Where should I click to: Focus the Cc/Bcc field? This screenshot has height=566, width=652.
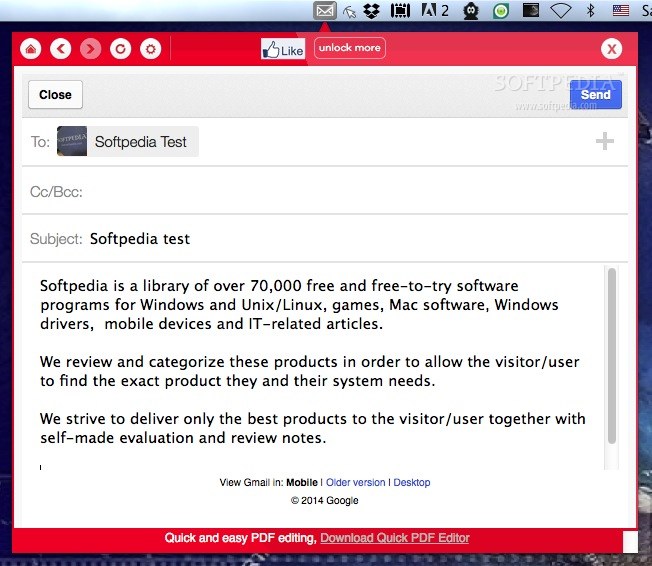[325, 191]
